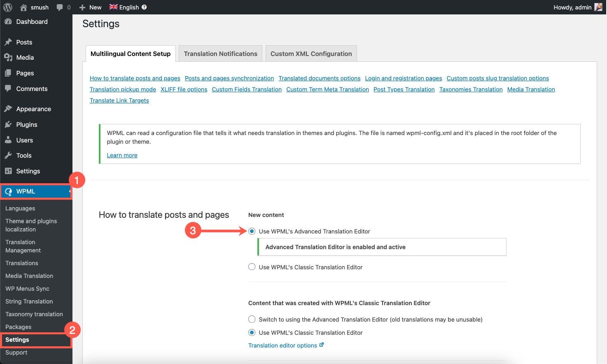Open String Translation submenu item
This screenshot has width=607, height=364.
pyautogui.click(x=29, y=301)
